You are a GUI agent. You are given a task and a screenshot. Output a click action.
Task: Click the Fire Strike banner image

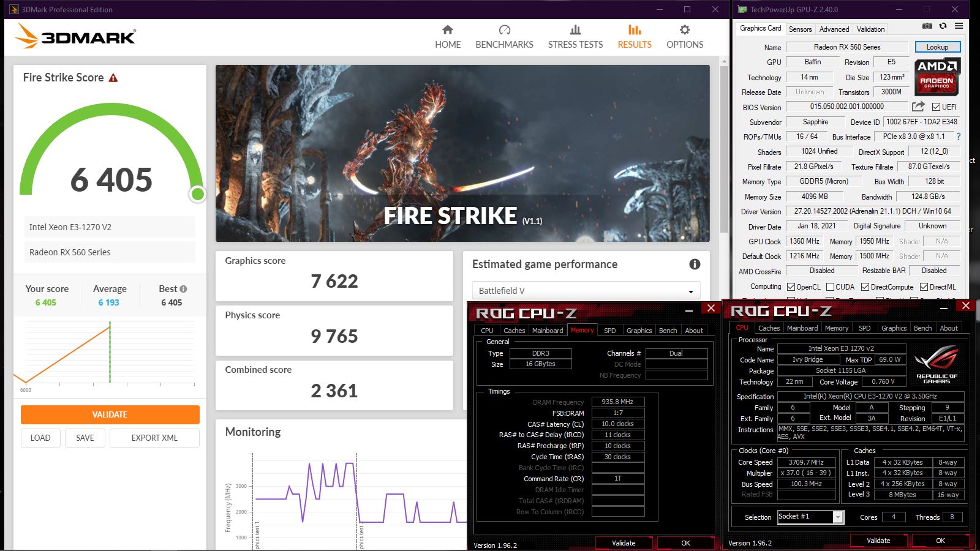pos(462,153)
